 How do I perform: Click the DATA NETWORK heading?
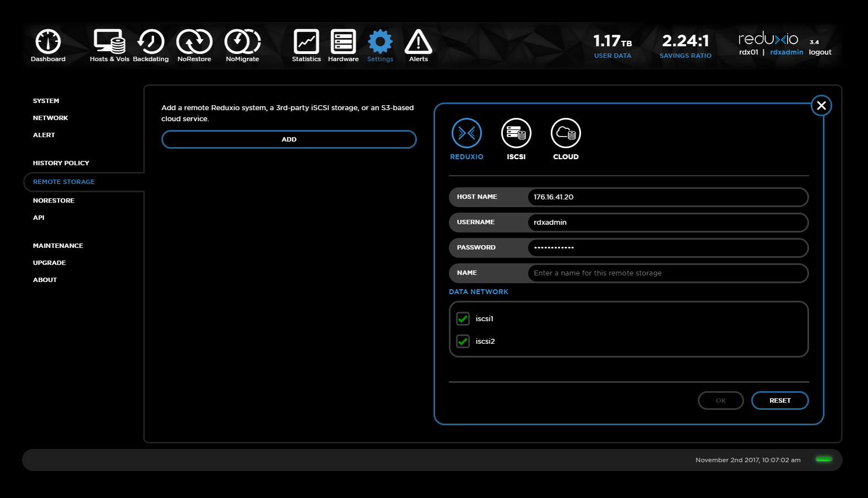pyautogui.click(x=479, y=292)
